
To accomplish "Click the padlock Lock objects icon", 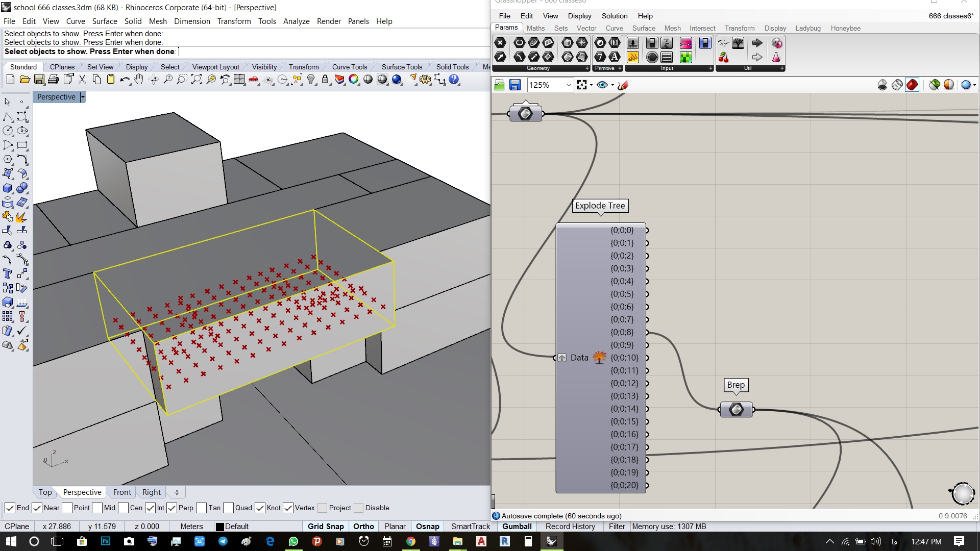I will tap(325, 80).
